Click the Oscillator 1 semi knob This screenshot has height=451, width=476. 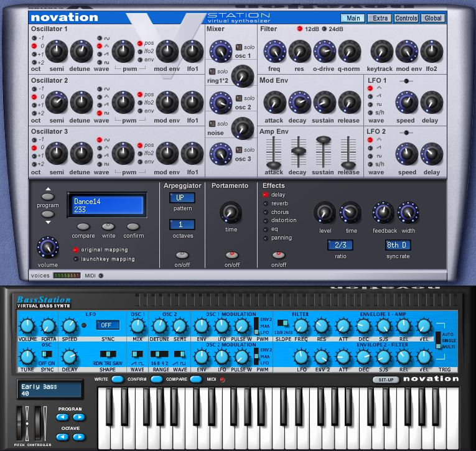[x=57, y=51]
